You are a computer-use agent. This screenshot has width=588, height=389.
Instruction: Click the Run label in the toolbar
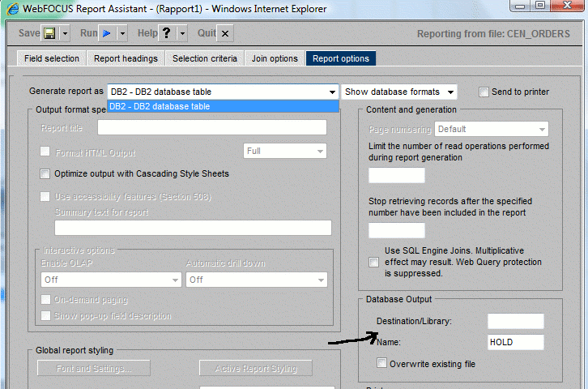pyautogui.click(x=89, y=33)
